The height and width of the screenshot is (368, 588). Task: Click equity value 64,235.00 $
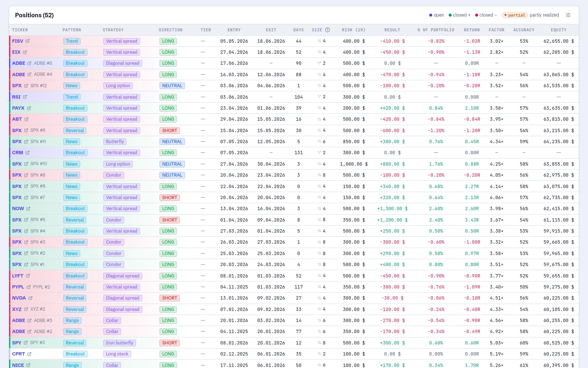coord(559,142)
